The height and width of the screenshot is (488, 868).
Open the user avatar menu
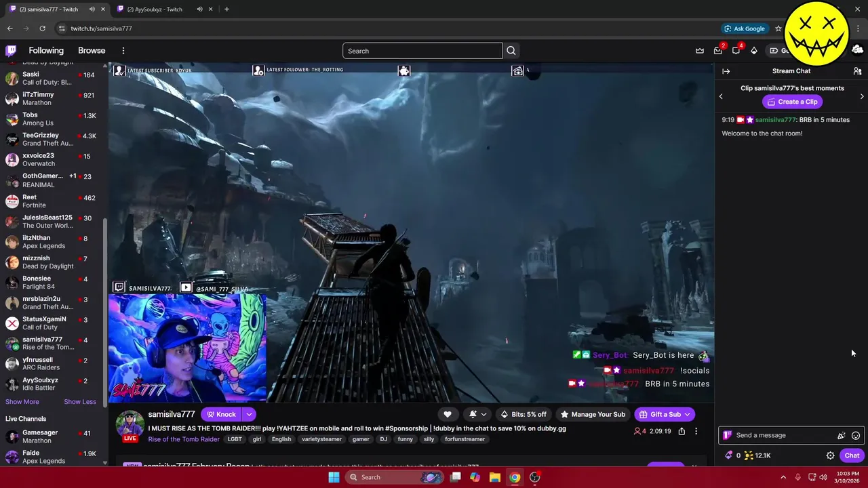857,50
